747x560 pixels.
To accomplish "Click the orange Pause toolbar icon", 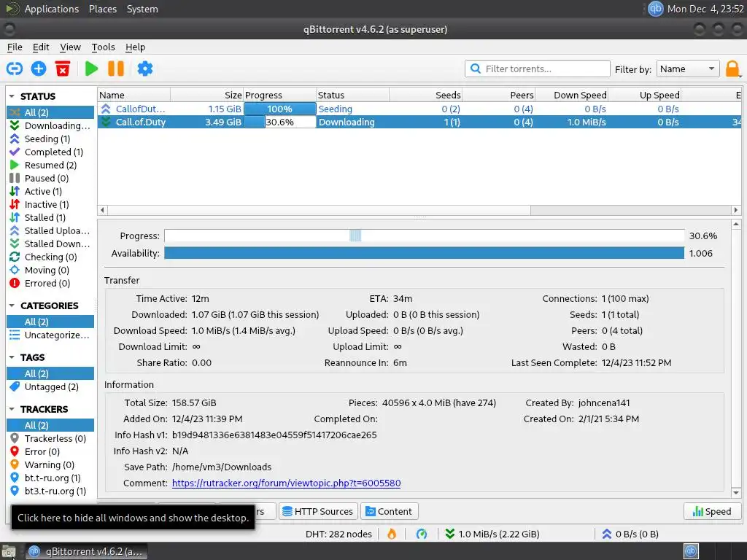I will tap(116, 69).
